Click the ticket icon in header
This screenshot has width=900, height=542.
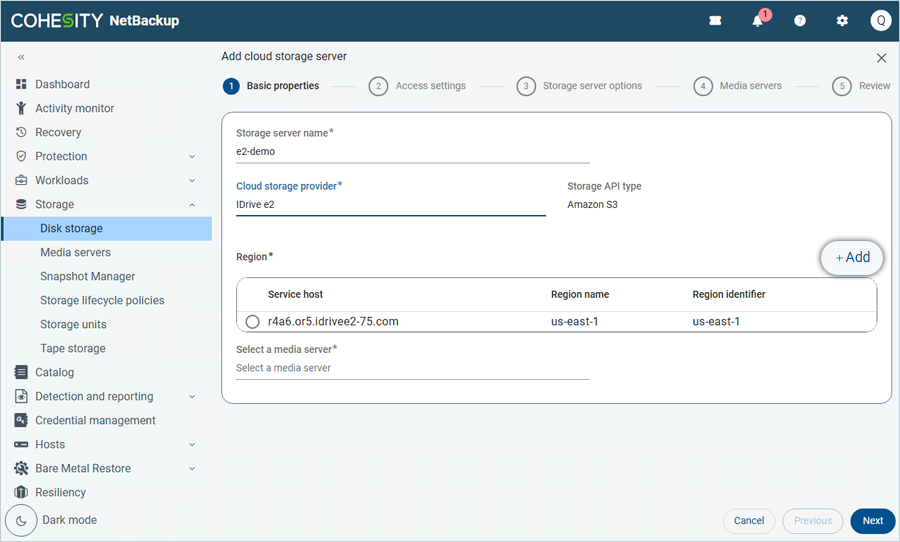click(715, 21)
